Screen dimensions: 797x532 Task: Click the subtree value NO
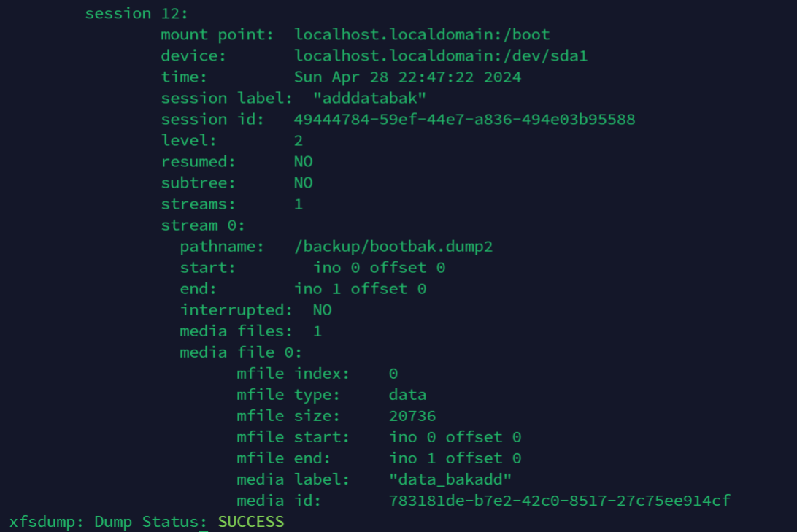(x=303, y=183)
